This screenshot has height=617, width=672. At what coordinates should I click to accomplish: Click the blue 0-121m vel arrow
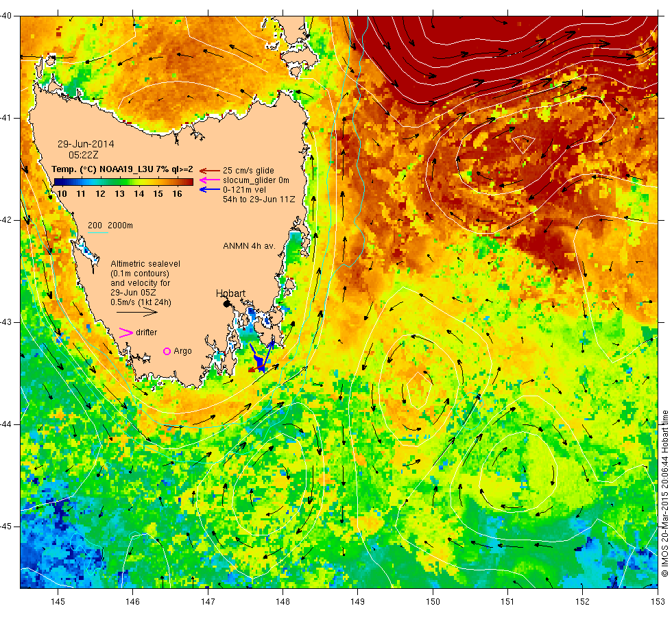[210, 189]
